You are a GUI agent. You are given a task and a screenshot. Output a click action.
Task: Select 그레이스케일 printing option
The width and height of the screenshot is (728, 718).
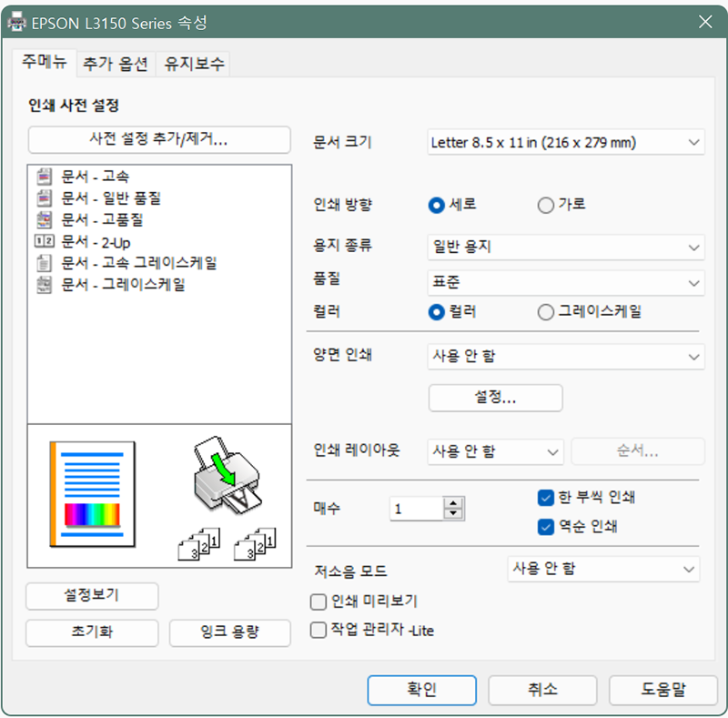545,311
